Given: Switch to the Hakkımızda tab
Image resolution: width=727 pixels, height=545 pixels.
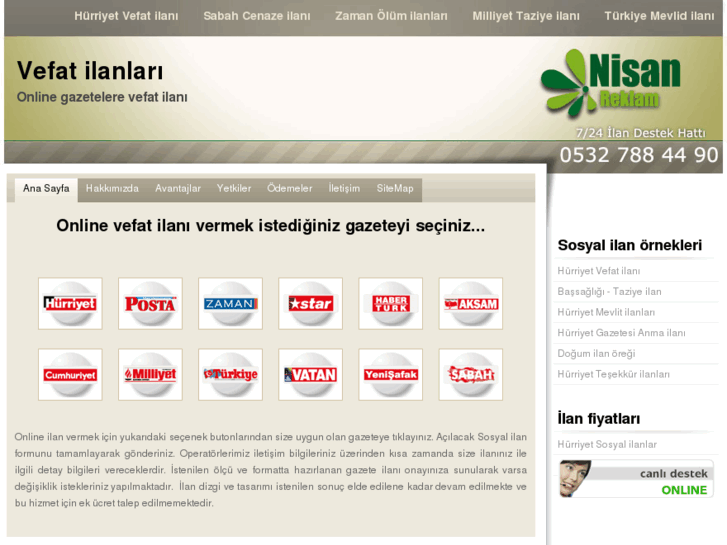Looking at the screenshot, I should pyautogui.click(x=112, y=189).
